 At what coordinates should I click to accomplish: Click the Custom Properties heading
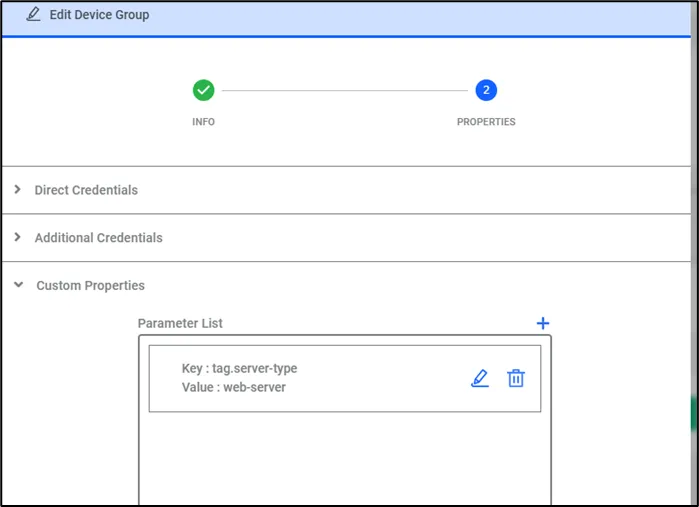pyautogui.click(x=90, y=285)
